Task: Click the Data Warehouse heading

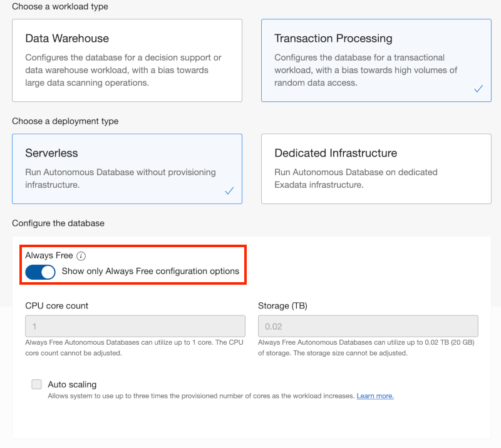Action: point(67,38)
